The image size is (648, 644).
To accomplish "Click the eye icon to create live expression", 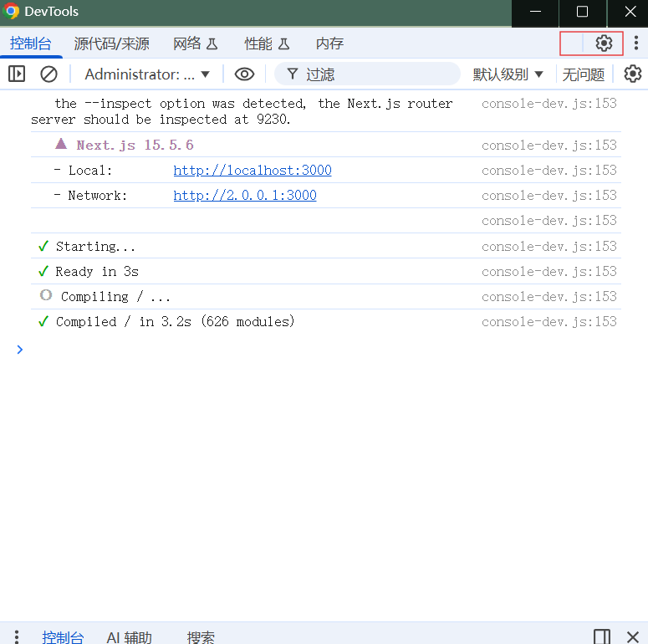I will (x=244, y=74).
